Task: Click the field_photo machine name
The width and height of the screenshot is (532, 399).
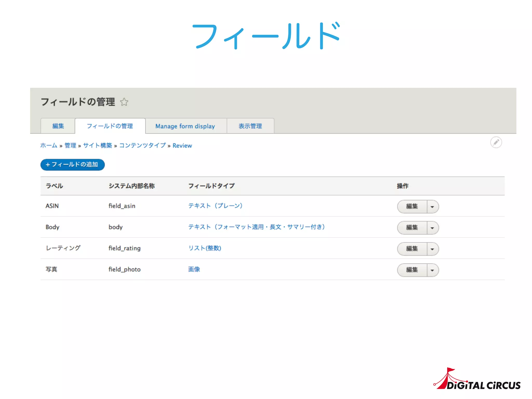Action: pos(124,269)
